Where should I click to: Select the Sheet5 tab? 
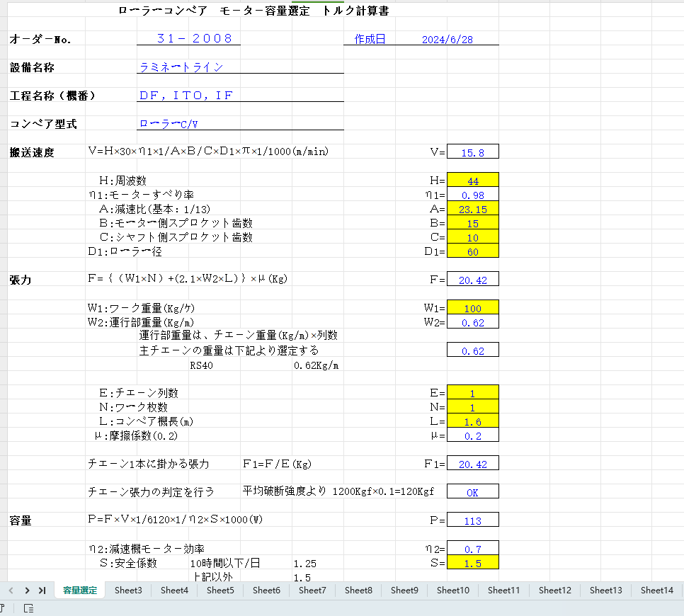(220, 590)
